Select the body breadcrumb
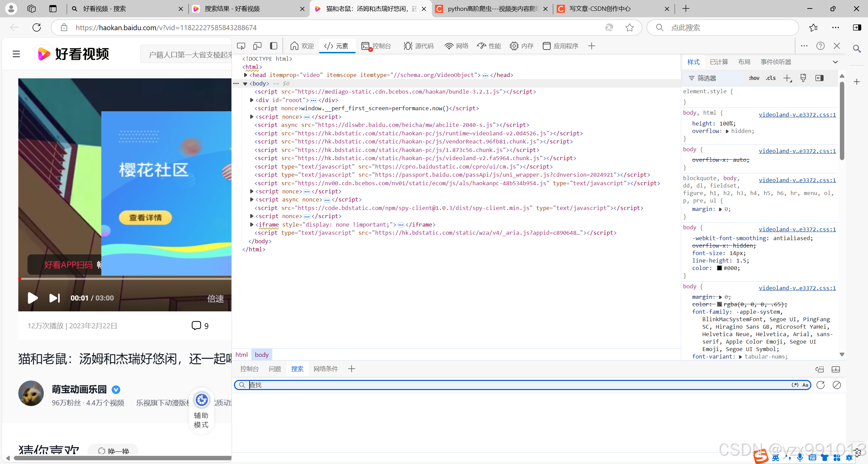 pos(262,354)
